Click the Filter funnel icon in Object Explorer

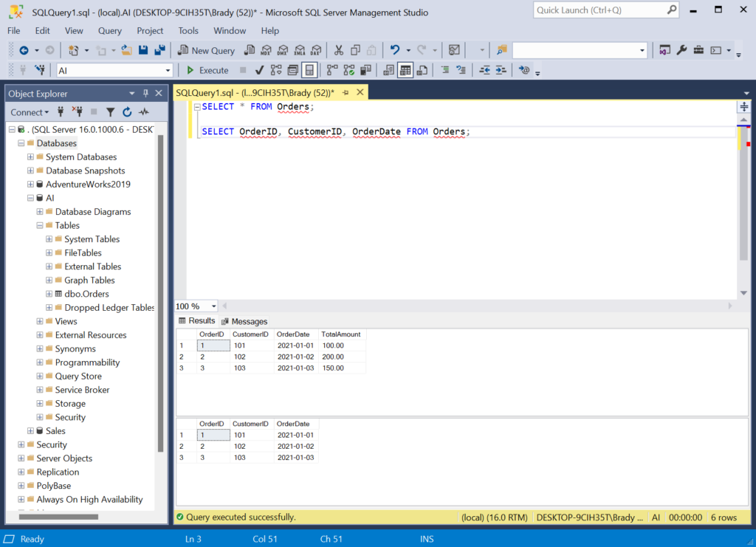pos(110,112)
